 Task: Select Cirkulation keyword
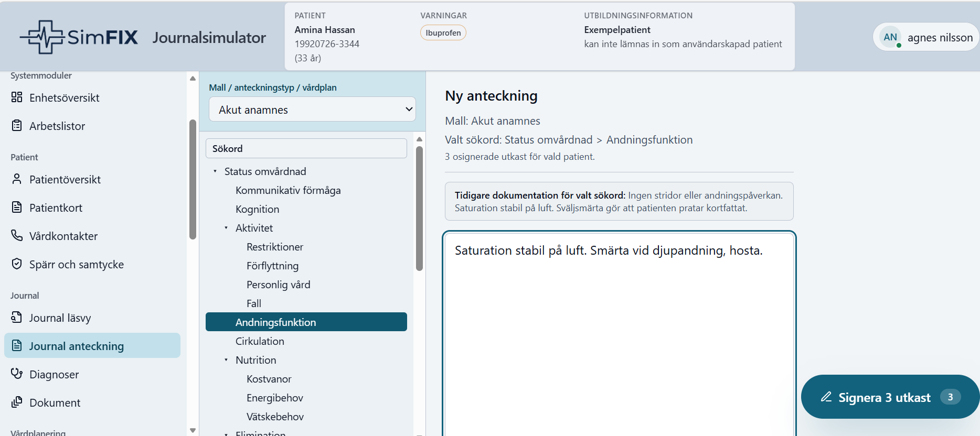tap(260, 341)
